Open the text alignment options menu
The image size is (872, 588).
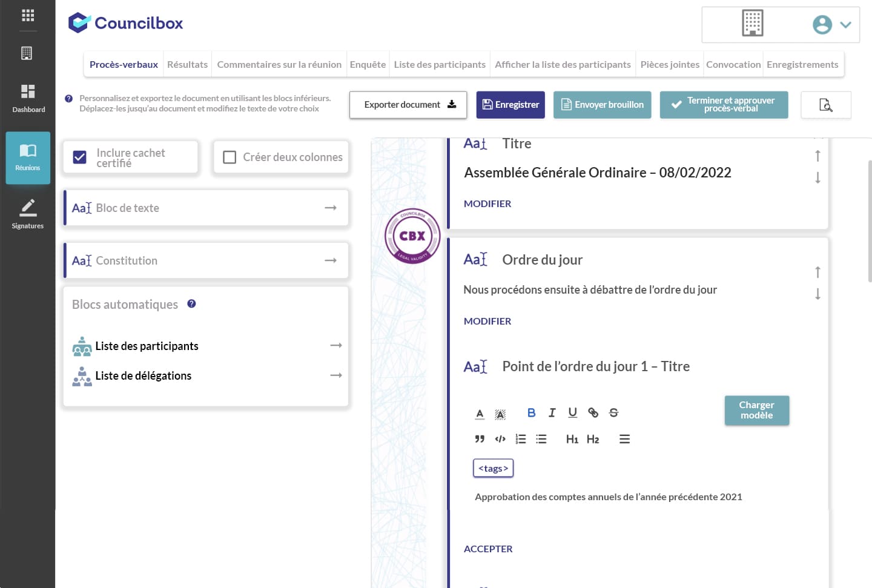(624, 439)
